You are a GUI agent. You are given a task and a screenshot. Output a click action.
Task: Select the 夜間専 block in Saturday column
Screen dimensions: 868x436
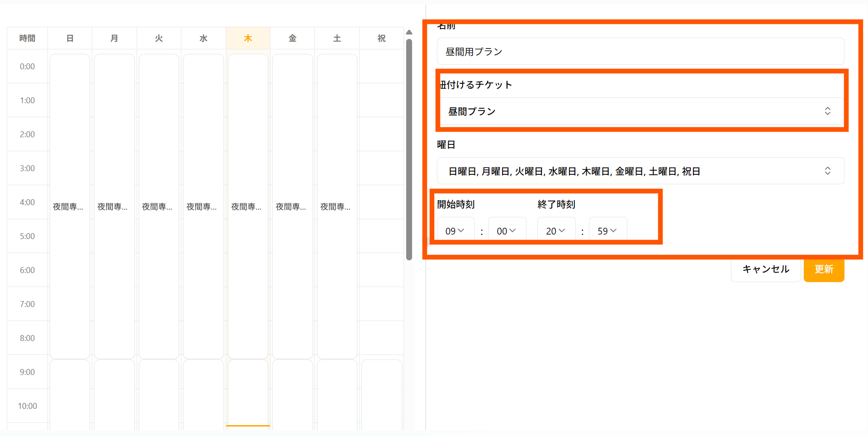(337, 206)
